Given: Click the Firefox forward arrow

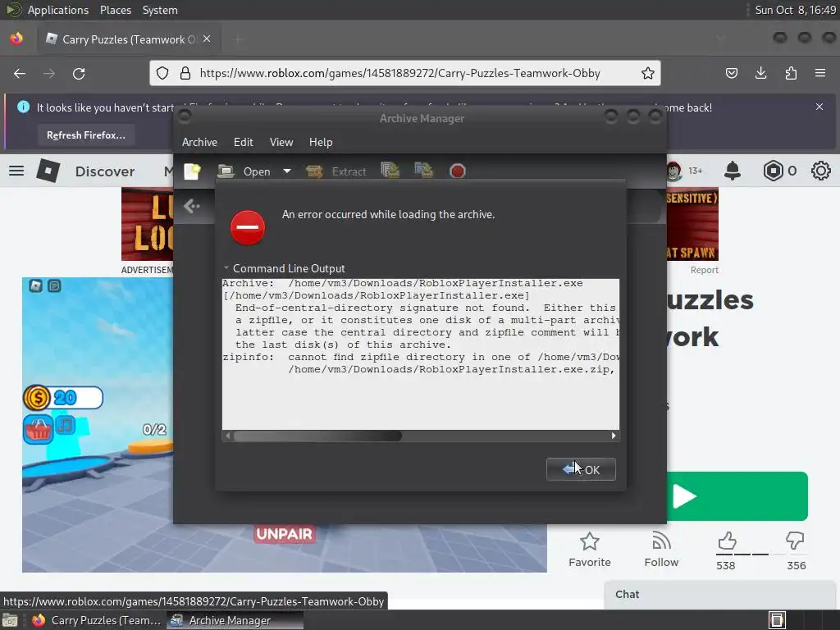Looking at the screenshot, I should tap(49, 73).
